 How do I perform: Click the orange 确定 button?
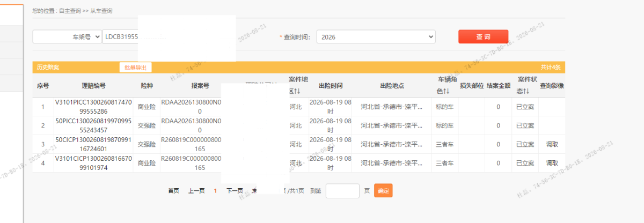[x=383, y=190]
